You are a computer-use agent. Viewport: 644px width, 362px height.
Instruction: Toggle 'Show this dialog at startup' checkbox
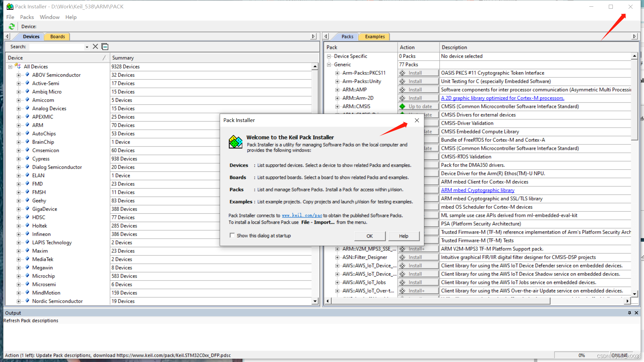click(232, 235)
